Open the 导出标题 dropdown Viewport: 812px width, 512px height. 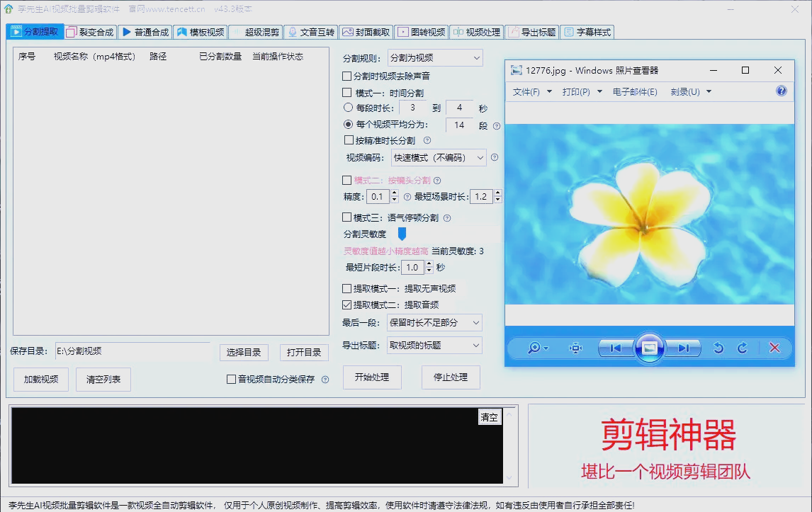tap(434, 346)
